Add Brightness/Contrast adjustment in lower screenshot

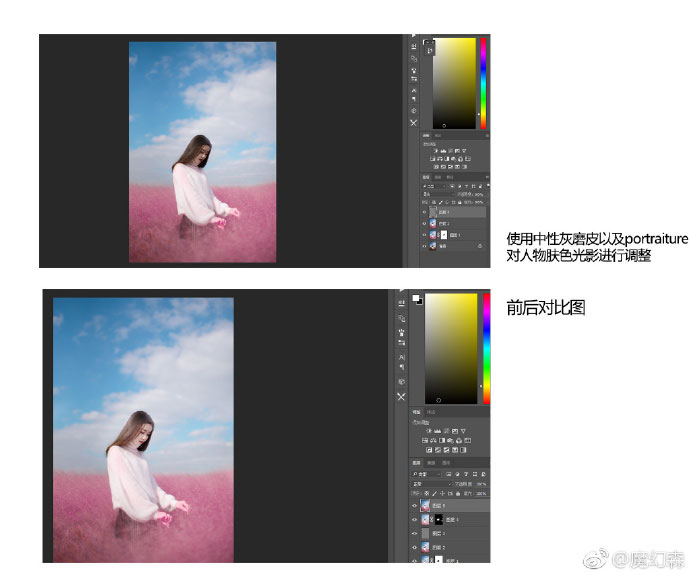429,431
